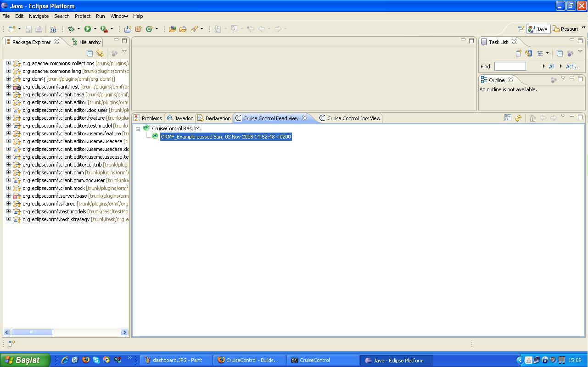Open Task List presentation dropdown arrow

tap(547, 53)
